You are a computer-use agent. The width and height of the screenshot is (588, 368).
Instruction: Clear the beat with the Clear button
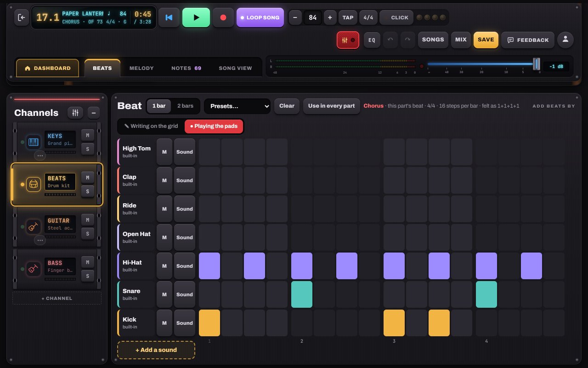point(287,106)
